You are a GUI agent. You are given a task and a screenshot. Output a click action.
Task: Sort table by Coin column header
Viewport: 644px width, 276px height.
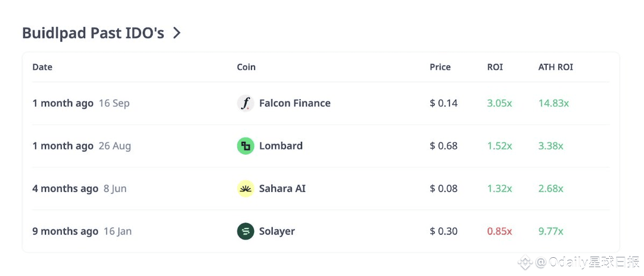246,67
